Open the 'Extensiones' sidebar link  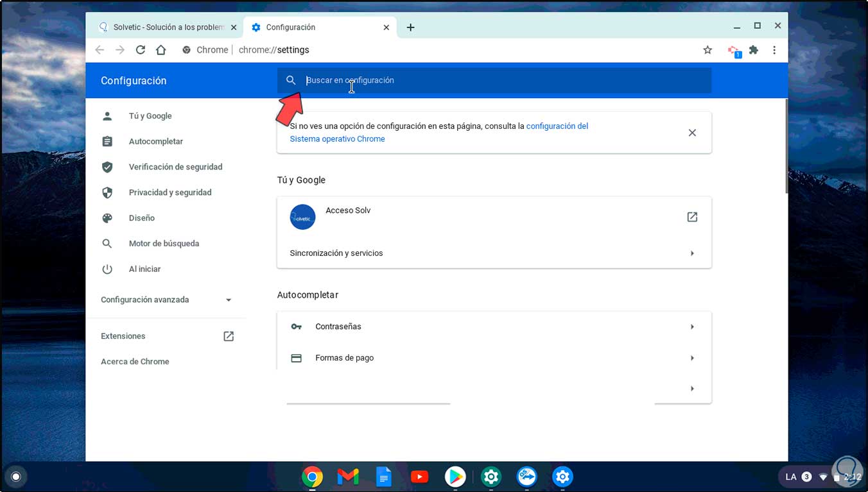click(x=167, y=336)
